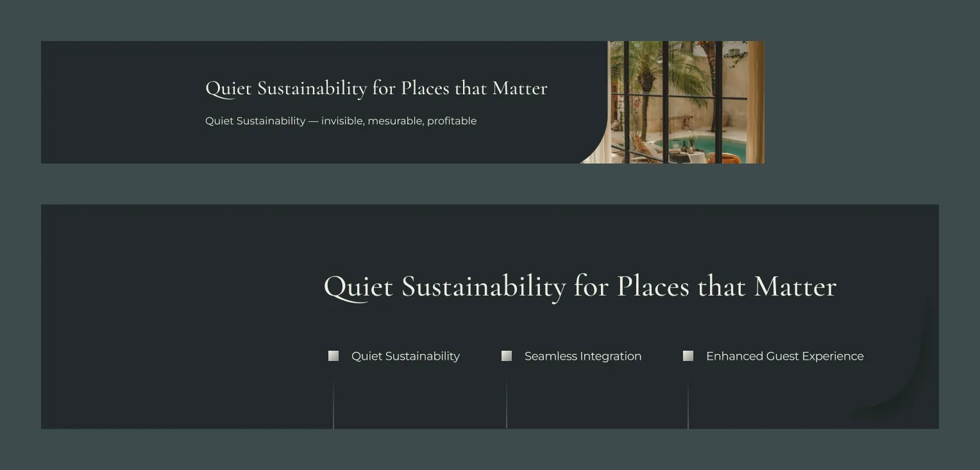Image resolution: width=980 pixels, height=470 pixels.
Task: Select the "invisible, mesurable, profitable" subtitle line
Action: pos(341,121)
